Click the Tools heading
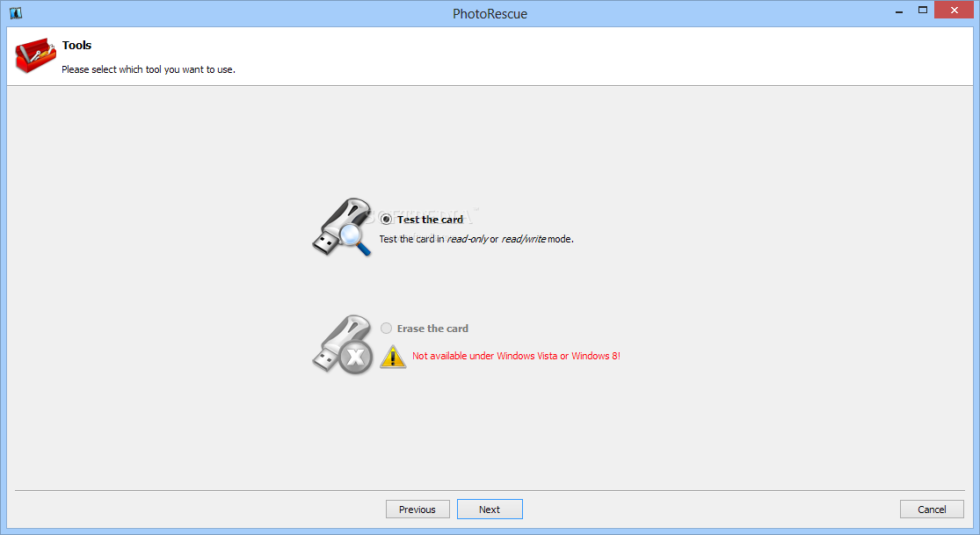980x535 pixels. click(x=76, y=45)
